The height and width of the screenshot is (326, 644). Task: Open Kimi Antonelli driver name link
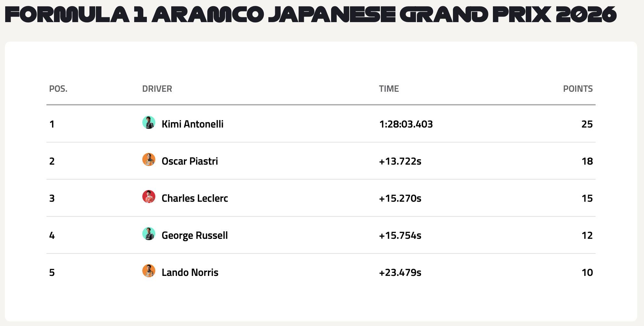coord(192,124)
